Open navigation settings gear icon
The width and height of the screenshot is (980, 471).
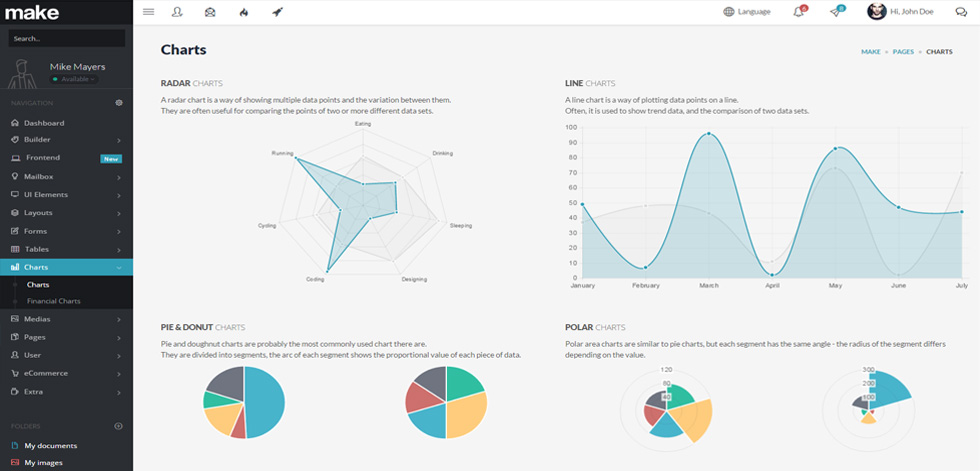pyautogui.click(x=119, y=103)
